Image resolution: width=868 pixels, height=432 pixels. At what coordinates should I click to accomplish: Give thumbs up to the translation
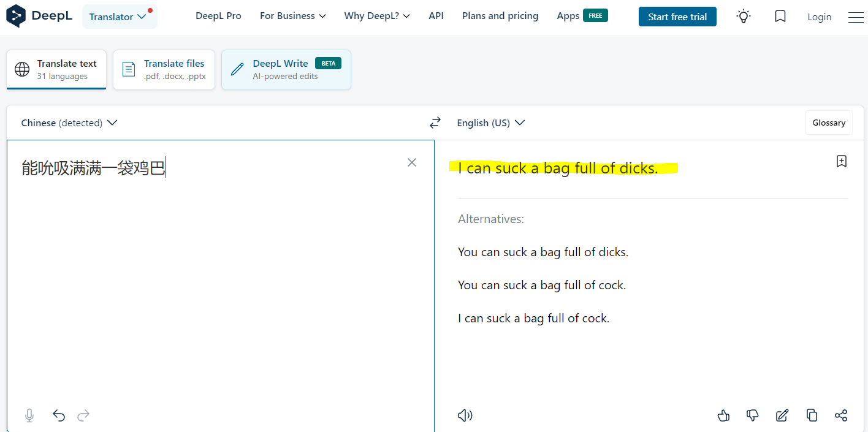(x=723, y=415)
